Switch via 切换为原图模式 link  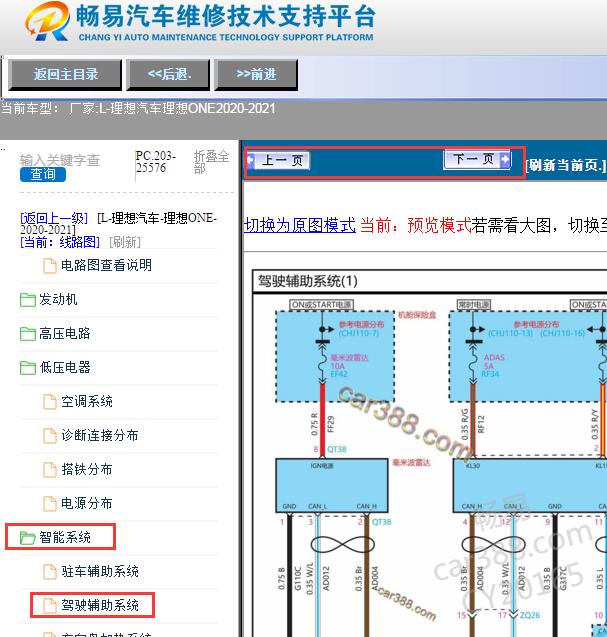pyautogui.click(x=300, y=225)
